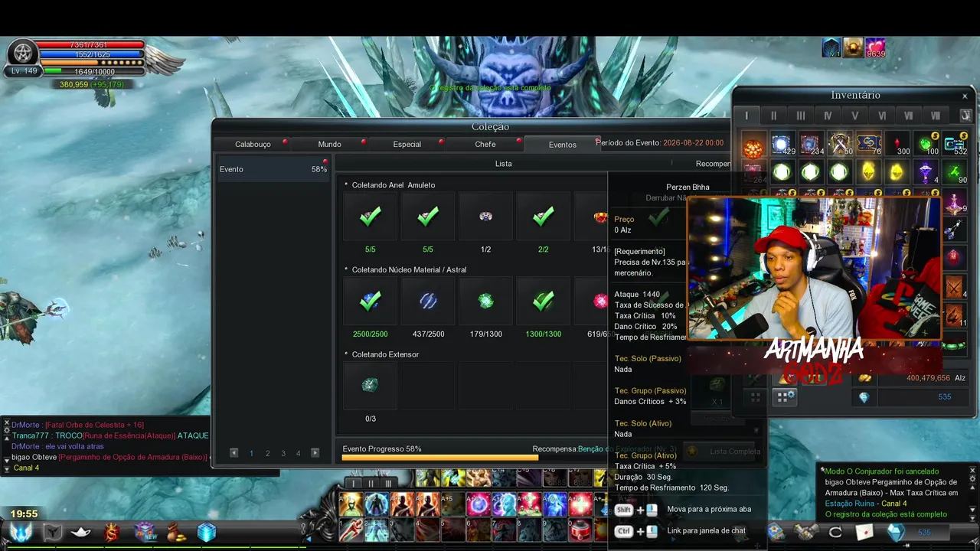
Task: Click the pentagram character portrait
Action: (x=22, y=54)
